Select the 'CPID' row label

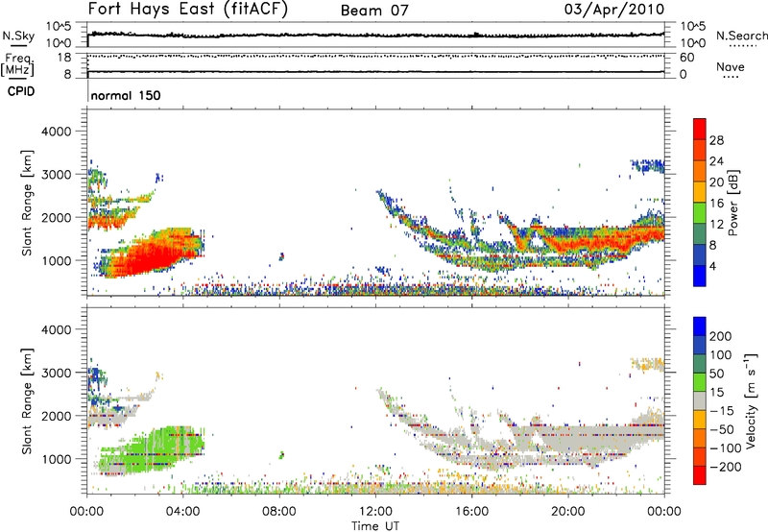pos(21,91)
